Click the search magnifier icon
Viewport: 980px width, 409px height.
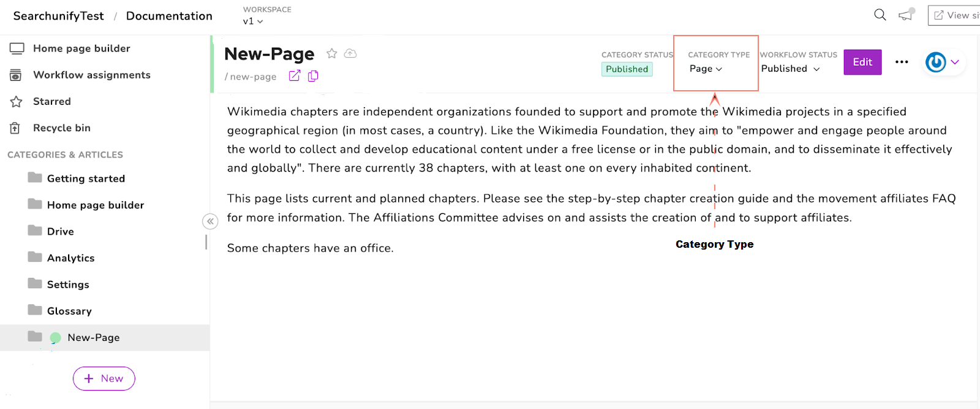[880, 15]
